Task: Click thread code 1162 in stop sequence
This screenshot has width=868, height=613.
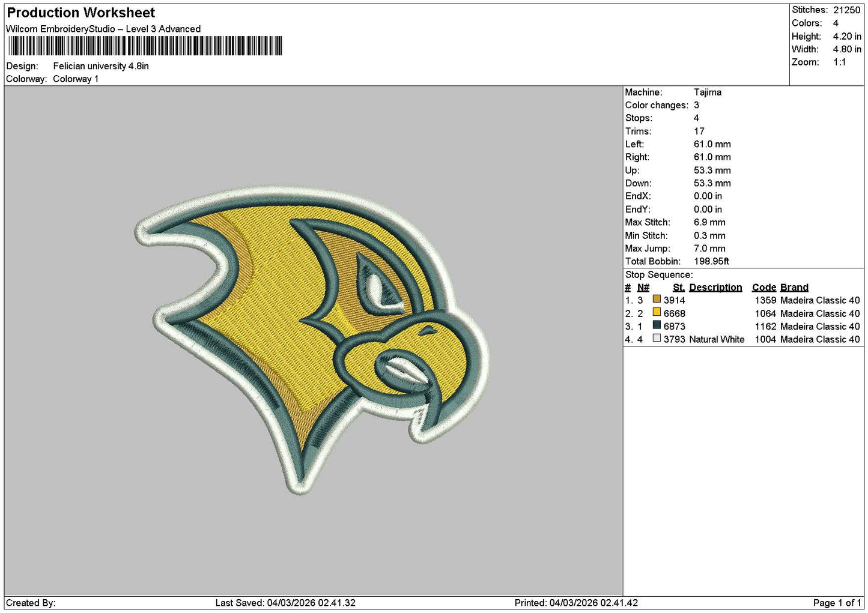Action: pos(766,327)
